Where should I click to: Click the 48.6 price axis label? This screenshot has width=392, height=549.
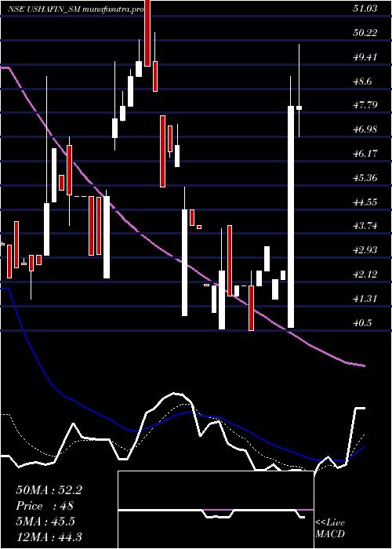362,82
